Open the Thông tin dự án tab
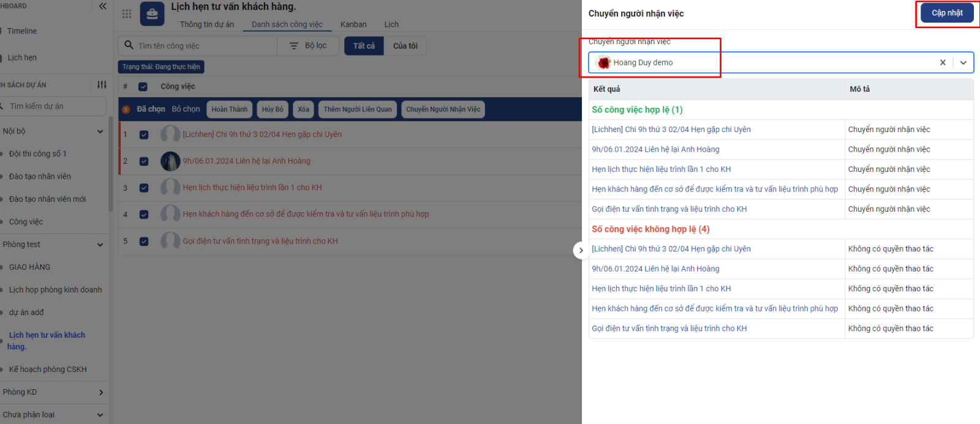 click(206, 24)
